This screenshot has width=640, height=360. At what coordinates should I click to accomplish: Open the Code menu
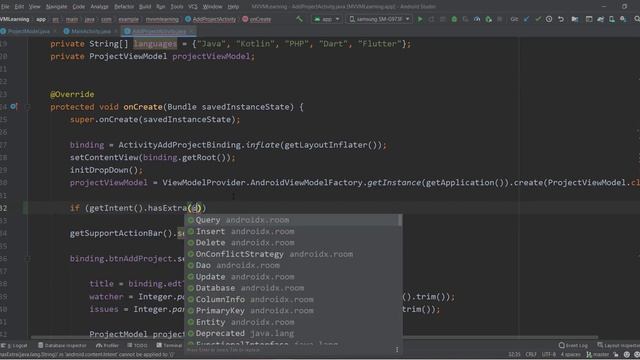click(79, 7)
